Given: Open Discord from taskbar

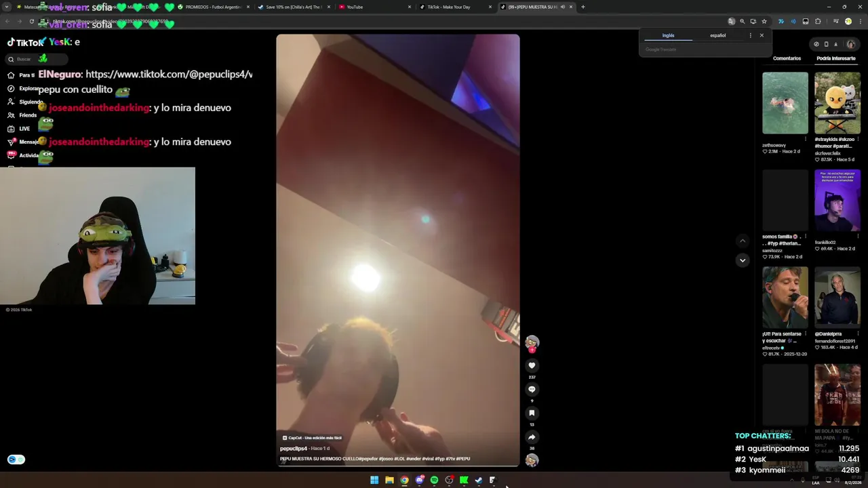Looking at the screenshot, I should tap(419, 480).
